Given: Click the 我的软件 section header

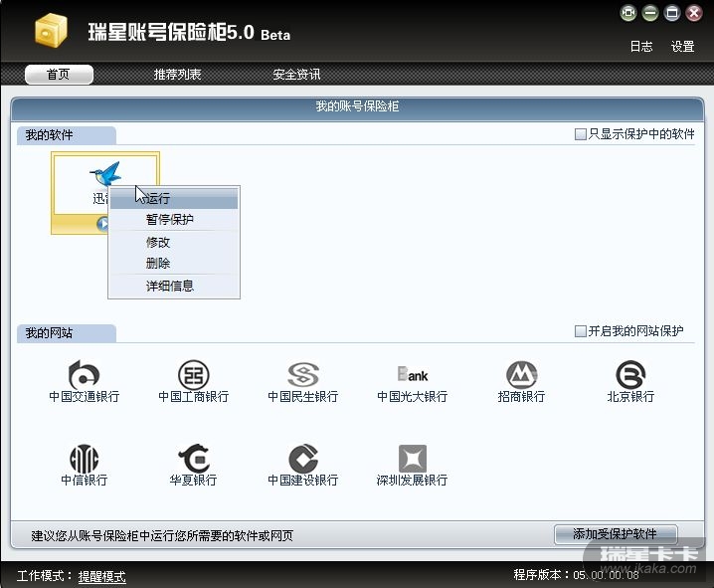Looking at the screenshot, I should [66, 135].
